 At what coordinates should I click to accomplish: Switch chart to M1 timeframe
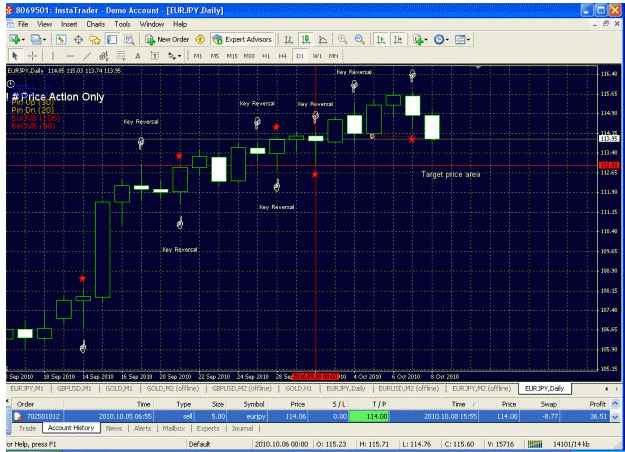(x=198, y=56)
